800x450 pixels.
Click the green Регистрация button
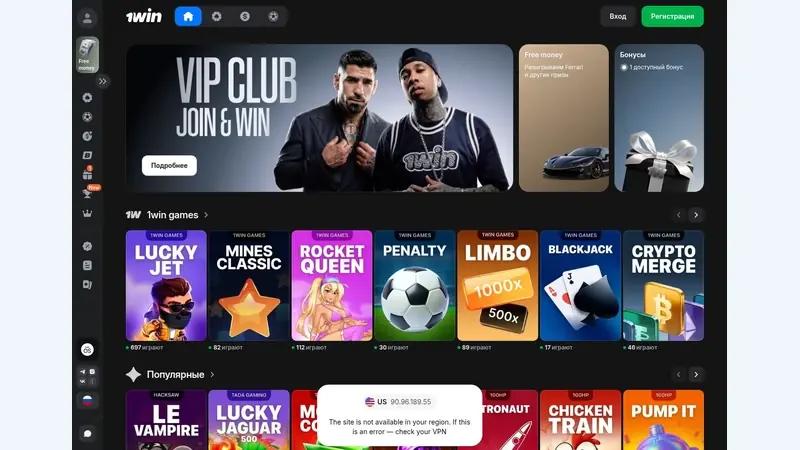pos(672,16)
